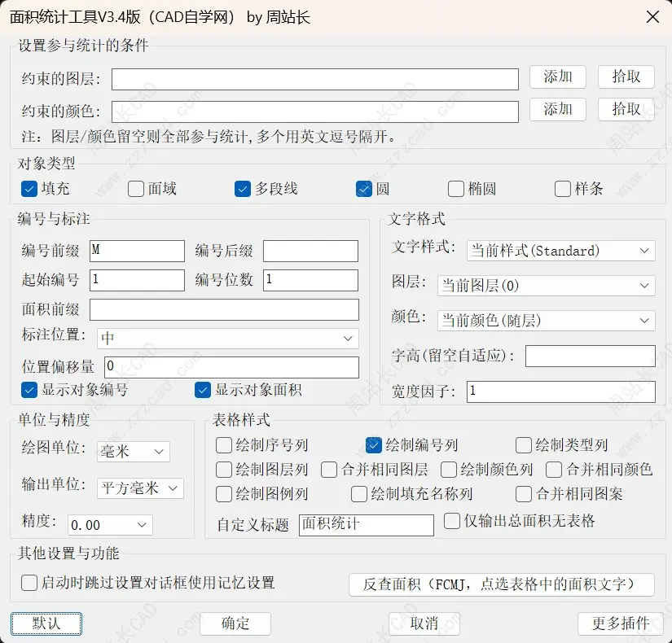Click the 自定义标题 field with 面积统计
Image resolution: width=672 pixels, height=643 pixels.
(x=367, y=525)
